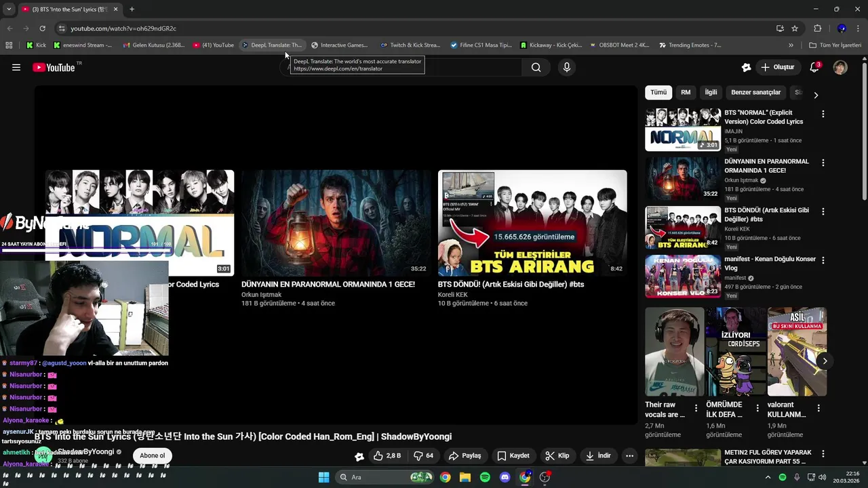Show more filter chips with the right arrow
The height and width of the screenshot is (488, 868).
816,95
